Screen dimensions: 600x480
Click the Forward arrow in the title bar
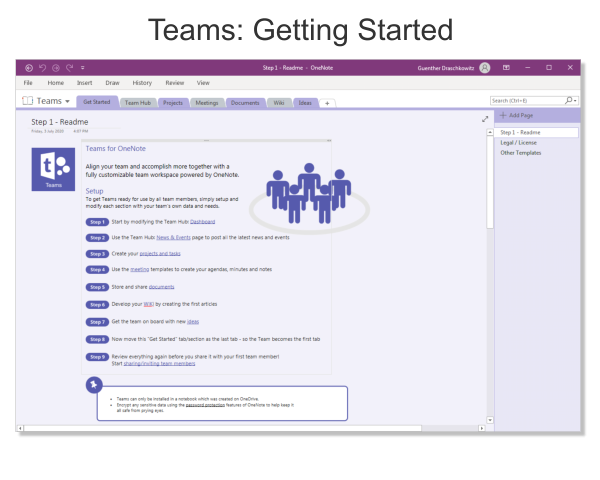56,68
